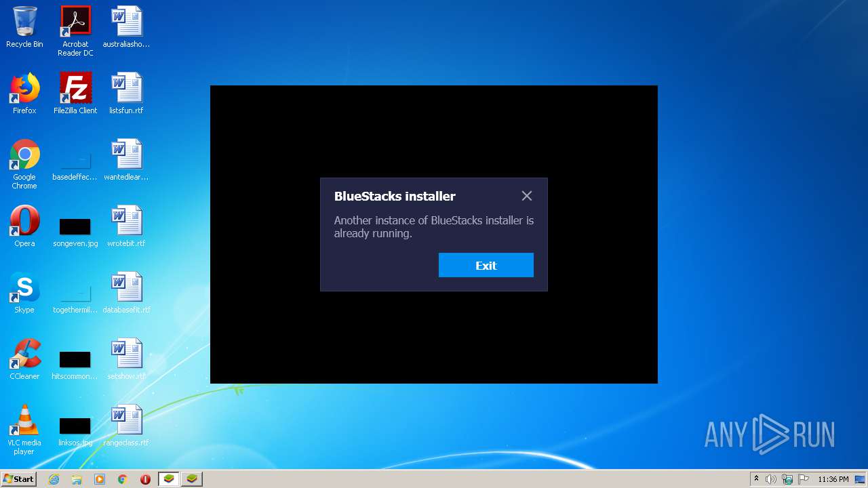Open Windows Media Player from taskbar
This screenshot has height=488, width=868.
100,479
